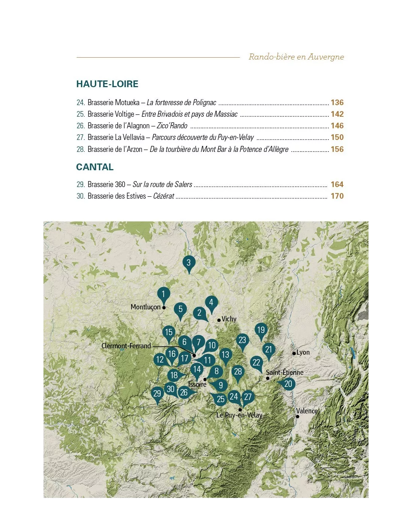
Task: Click the Valence city label
Action: click(307, 411)
